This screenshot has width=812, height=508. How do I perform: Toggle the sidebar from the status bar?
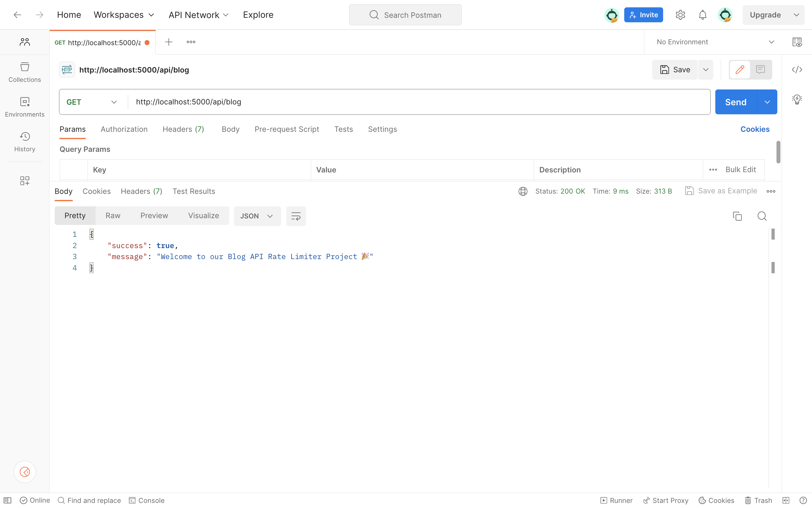[x=7, y=500]
